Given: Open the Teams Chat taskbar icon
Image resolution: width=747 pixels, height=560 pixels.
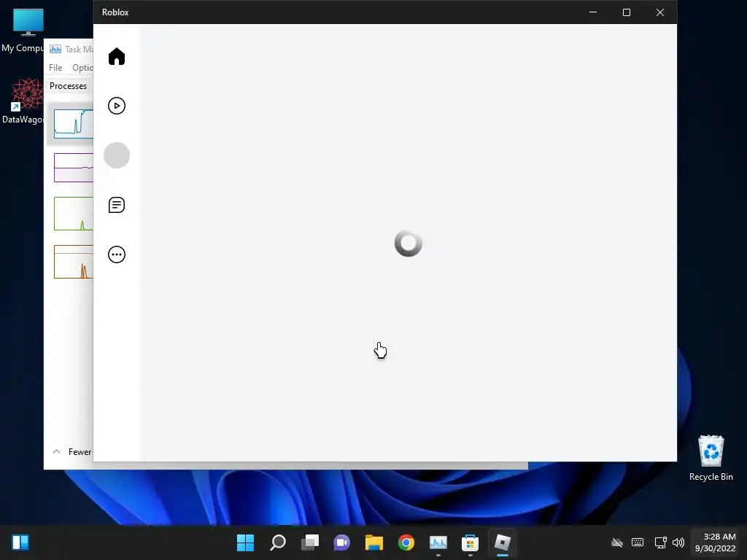Looking at the screenshot, I should point(341,542).
